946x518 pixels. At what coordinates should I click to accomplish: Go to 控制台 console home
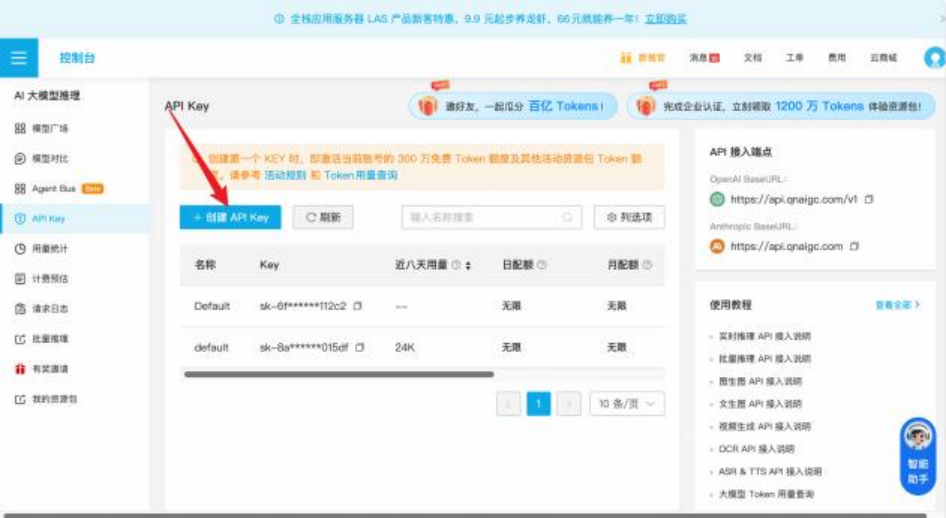point(77,58)
